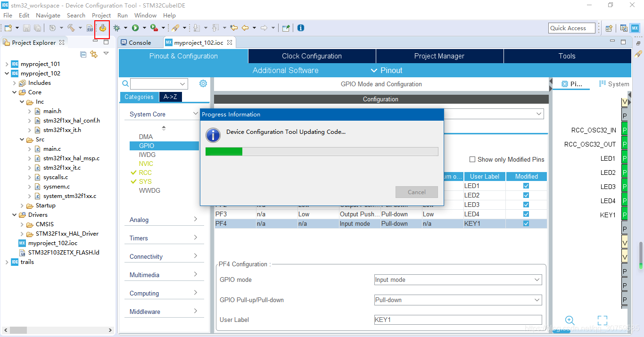
Task: Start debugging with the bug icon
Action: [116, 28]
